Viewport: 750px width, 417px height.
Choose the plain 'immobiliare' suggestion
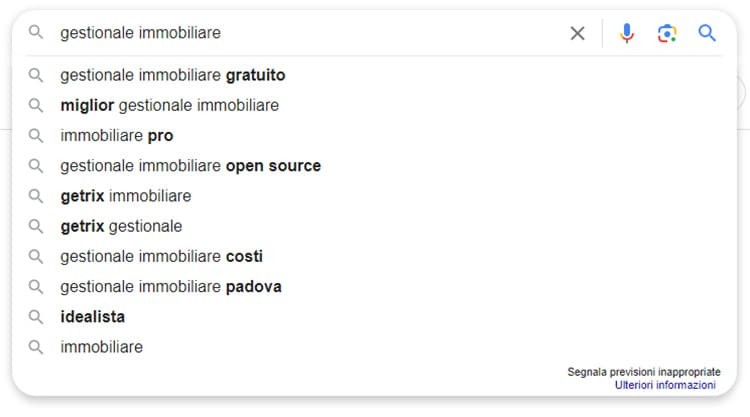[x=375, y=347]
